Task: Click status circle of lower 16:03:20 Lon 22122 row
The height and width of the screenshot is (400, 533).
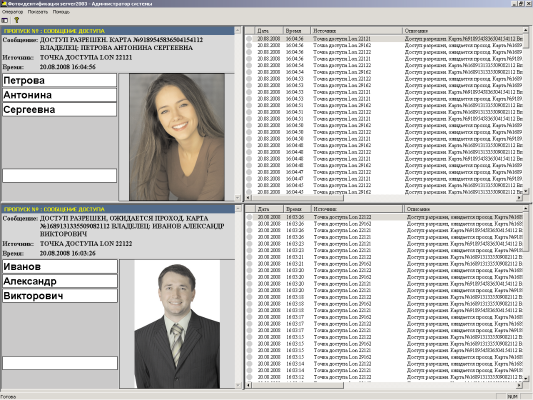Action: point(250,271)
